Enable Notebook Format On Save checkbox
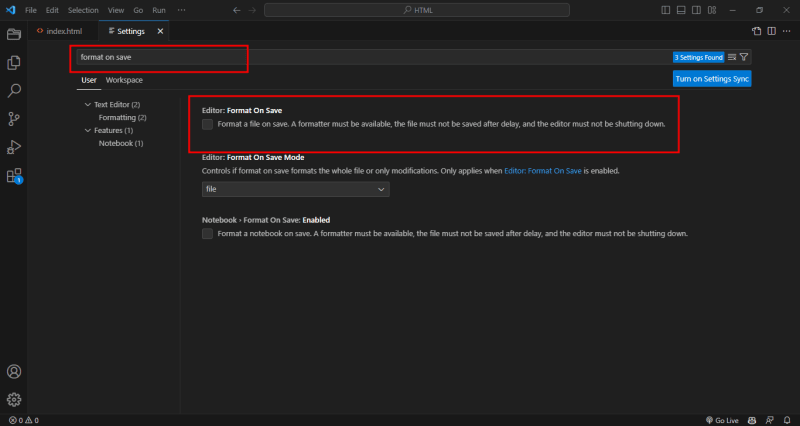This screenshot has width=800, height=426. [x=207, y=234]
